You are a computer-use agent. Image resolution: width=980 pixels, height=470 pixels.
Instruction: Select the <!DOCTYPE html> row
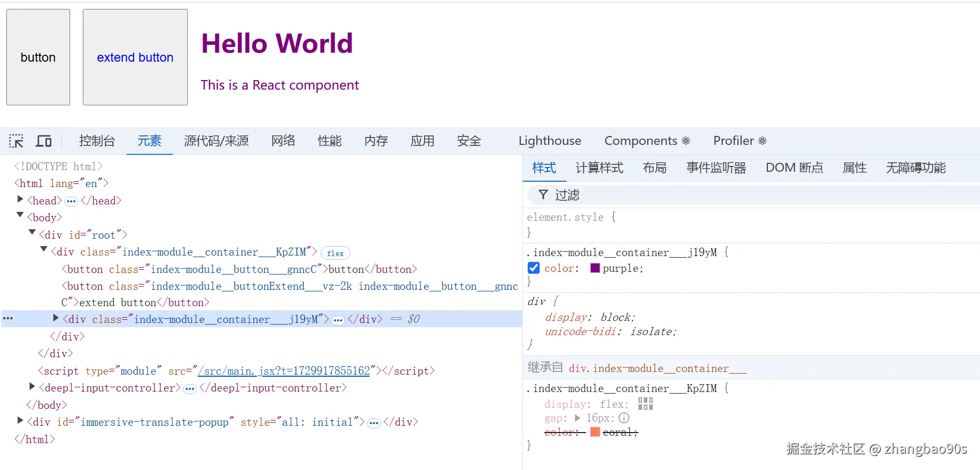click(x=262, y=167)
